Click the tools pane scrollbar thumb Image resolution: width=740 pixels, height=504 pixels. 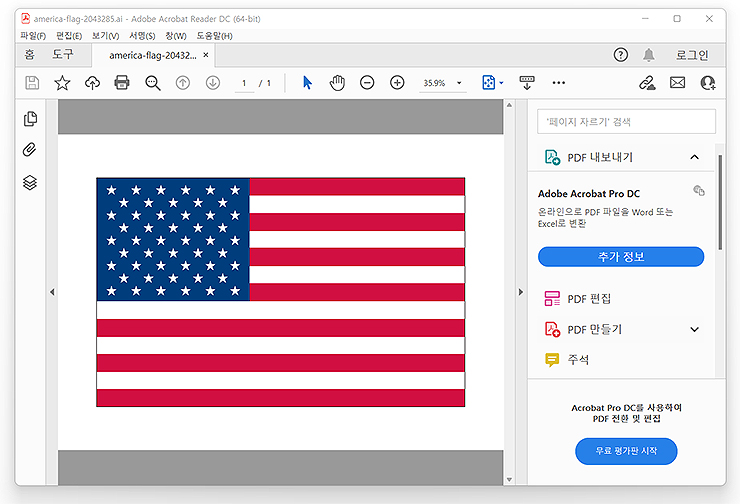click(720, 202)
